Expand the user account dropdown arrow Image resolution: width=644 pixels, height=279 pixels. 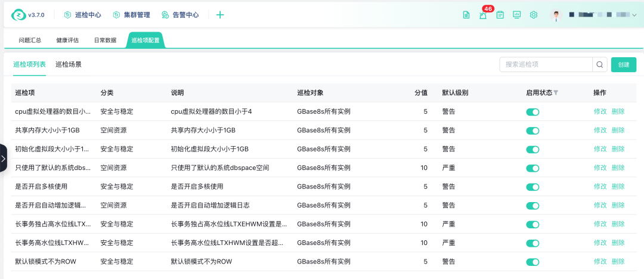pyautogui.click(x=634, y=15)
